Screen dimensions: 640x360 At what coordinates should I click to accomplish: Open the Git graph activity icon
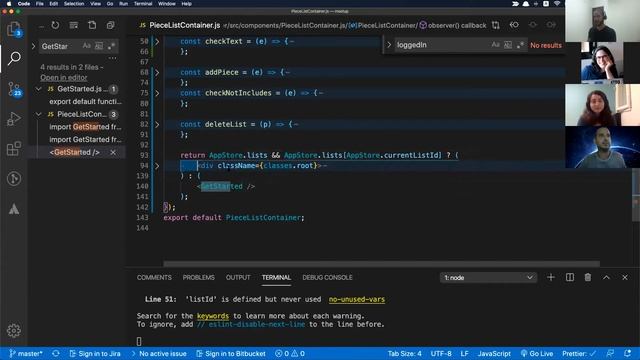pos(14,178)
